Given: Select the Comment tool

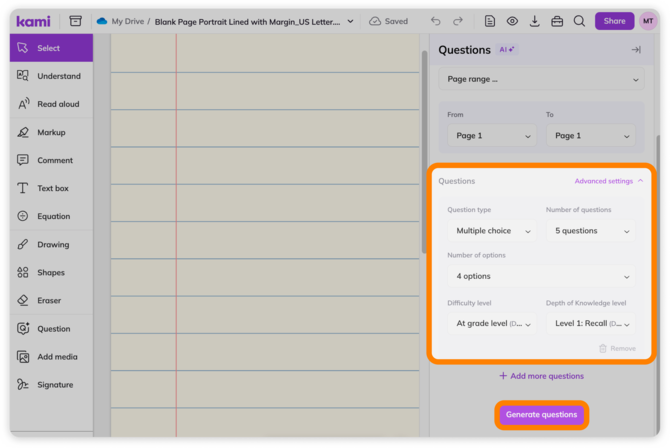Looking at the screenshot, I should (x=51, y=160).
